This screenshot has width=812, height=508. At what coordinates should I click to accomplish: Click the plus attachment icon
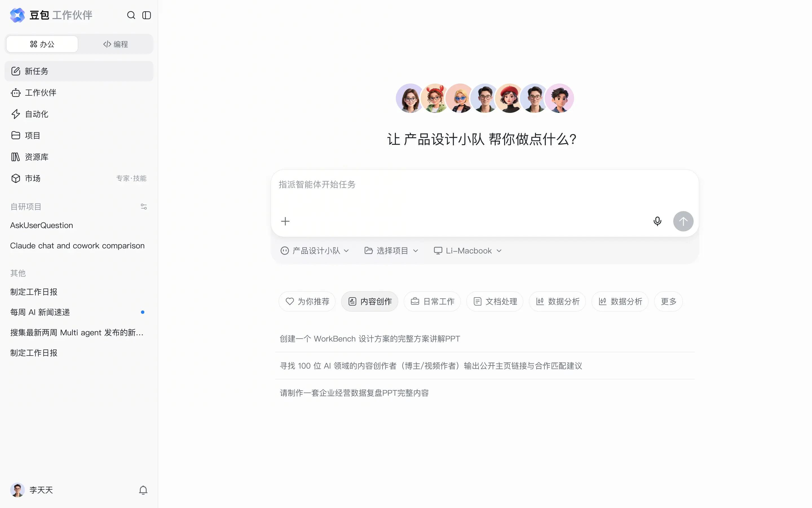[285, 221]
